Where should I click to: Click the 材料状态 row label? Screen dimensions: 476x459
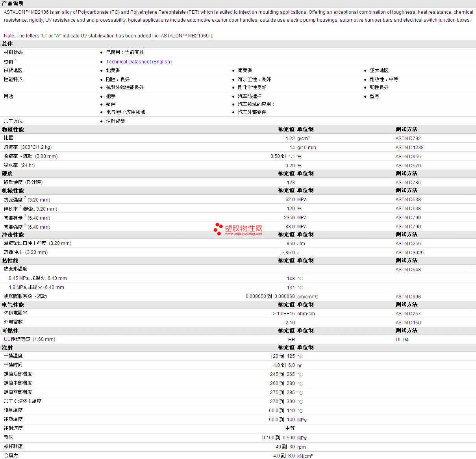[x=13, y=52]
